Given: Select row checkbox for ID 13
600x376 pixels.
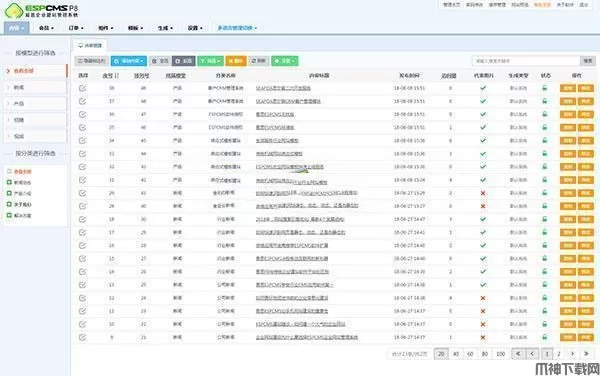Looking at the screenshot, I should [82, 285].
